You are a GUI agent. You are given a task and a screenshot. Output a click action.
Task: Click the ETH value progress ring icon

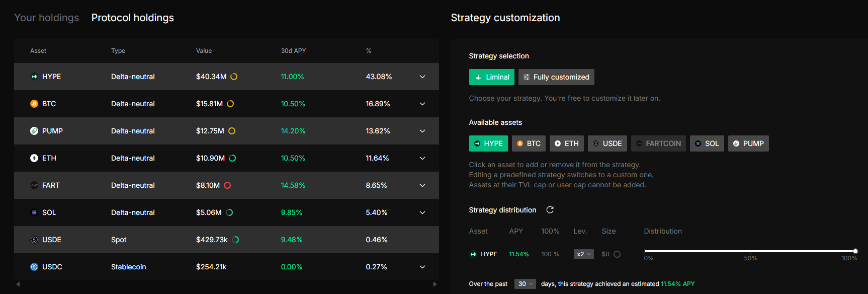(232, 158)
